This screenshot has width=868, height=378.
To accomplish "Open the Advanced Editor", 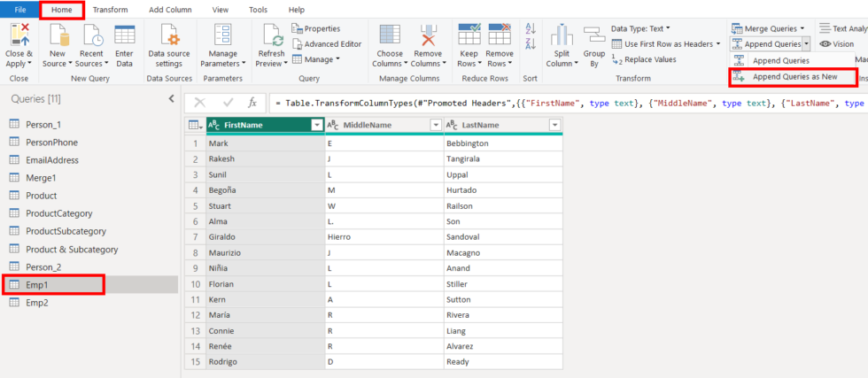I will coord(327,43).
